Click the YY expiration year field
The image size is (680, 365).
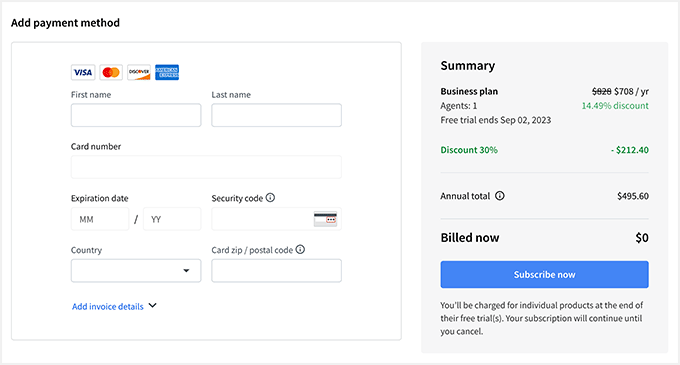[172, 219]
